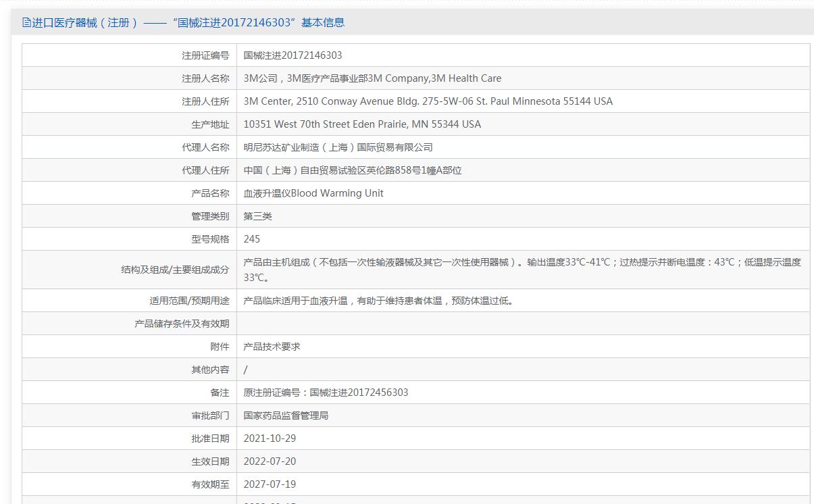Image resolution: width=814 pixels, height=504 pixels.
Task: Select agent name 明尼苏达矿业制造 value
Action: pos(338,147)
